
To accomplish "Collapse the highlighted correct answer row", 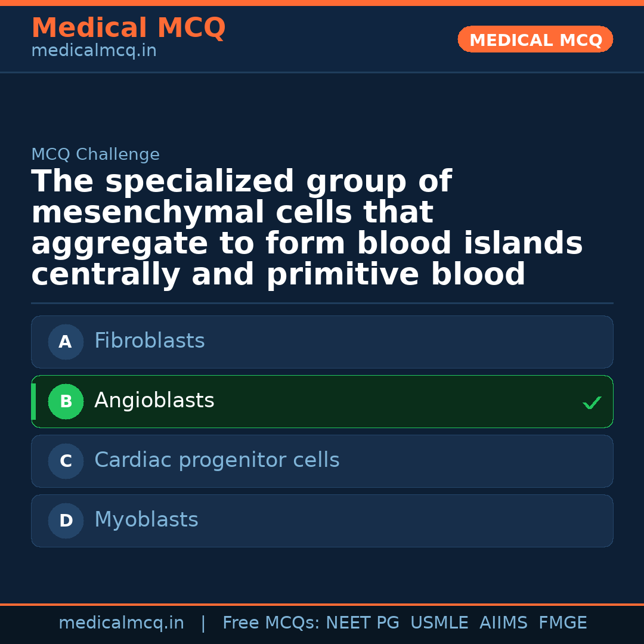I will (x=322, y=401).
